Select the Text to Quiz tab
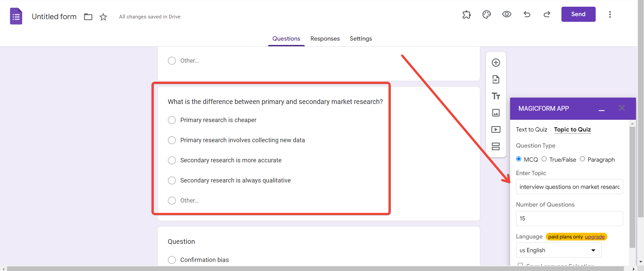 point(532,129)
